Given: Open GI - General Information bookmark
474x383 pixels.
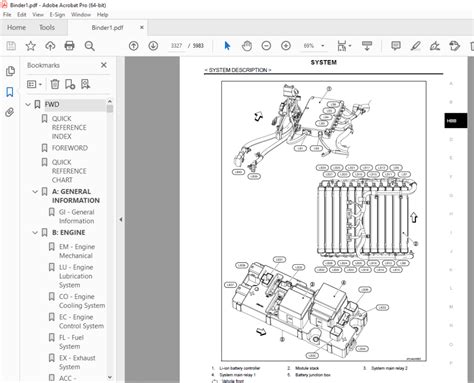Looking at the screenshot, I should pos(77,216).
